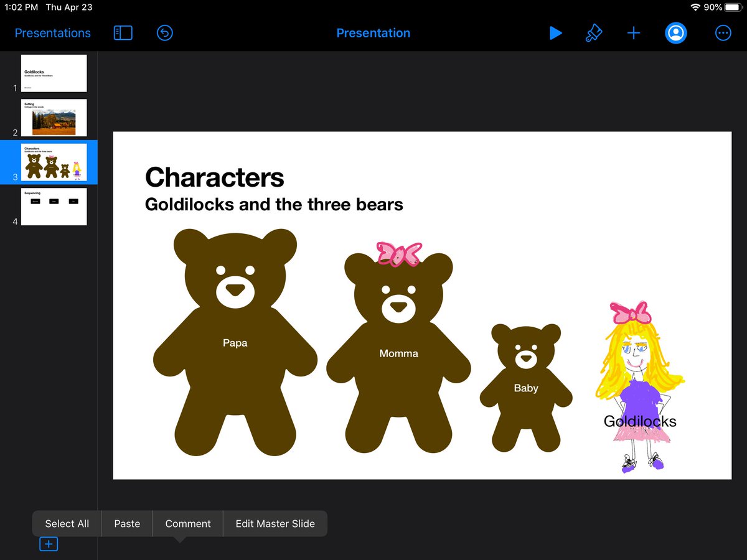Image resolution: width=747 pixels, height=560 pixels.
Task: Toggle the slide navigator view icon
Action: click(123, 33)
